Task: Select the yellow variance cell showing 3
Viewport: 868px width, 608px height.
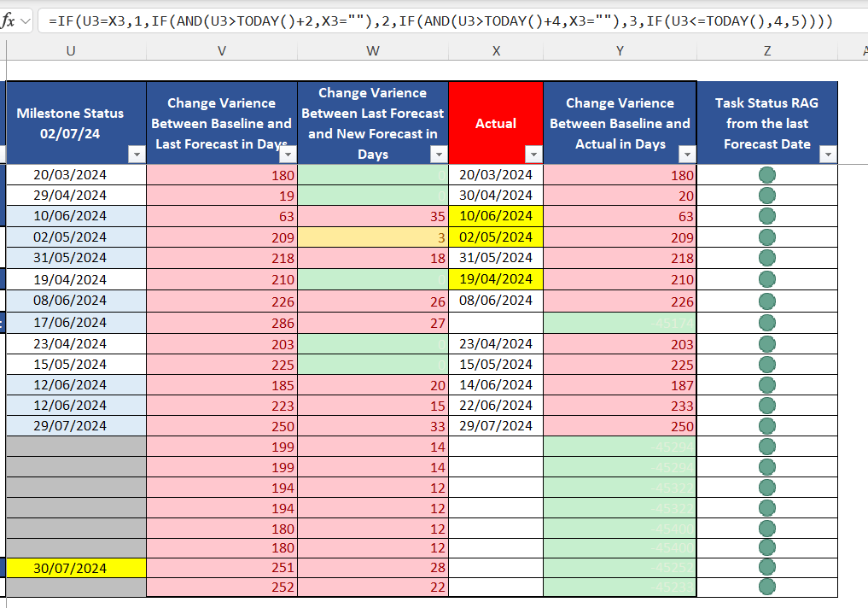Action: click(373, 237)
